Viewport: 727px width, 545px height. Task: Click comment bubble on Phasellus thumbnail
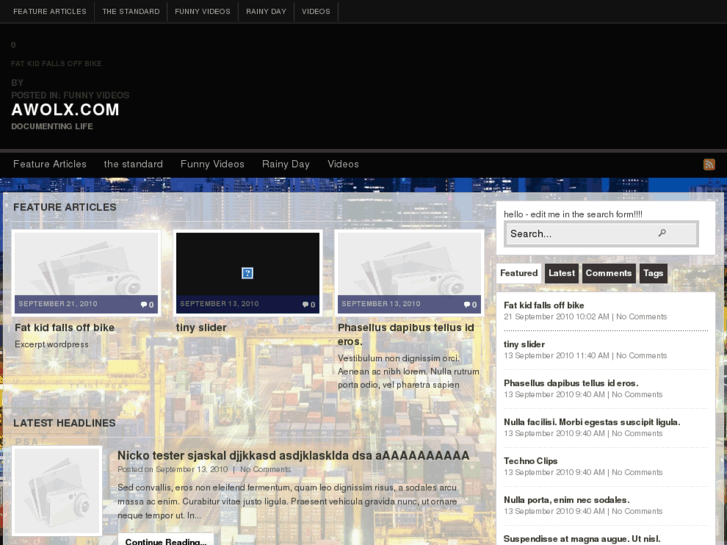467,305
